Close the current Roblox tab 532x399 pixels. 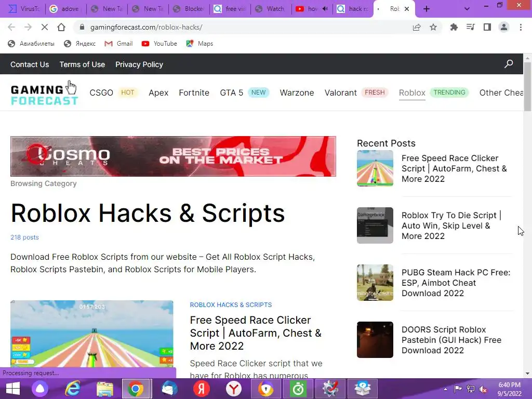point(407,9)
